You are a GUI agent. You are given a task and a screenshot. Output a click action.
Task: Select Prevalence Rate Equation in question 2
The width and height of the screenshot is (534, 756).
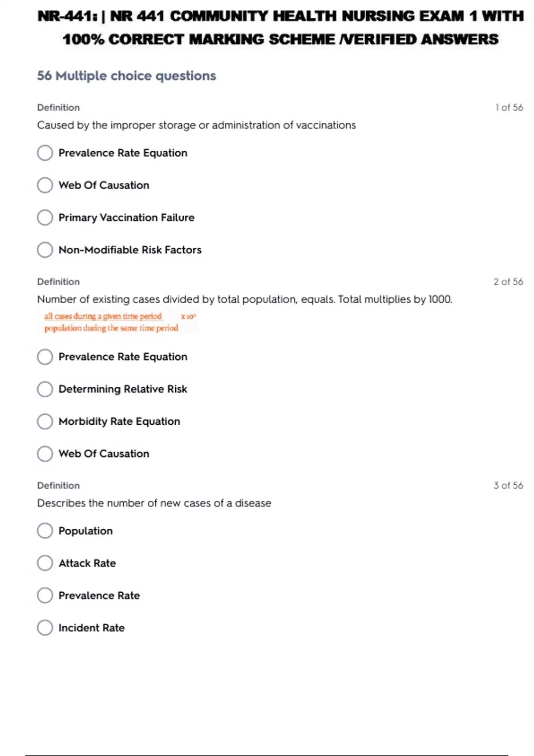click(45, 357)
